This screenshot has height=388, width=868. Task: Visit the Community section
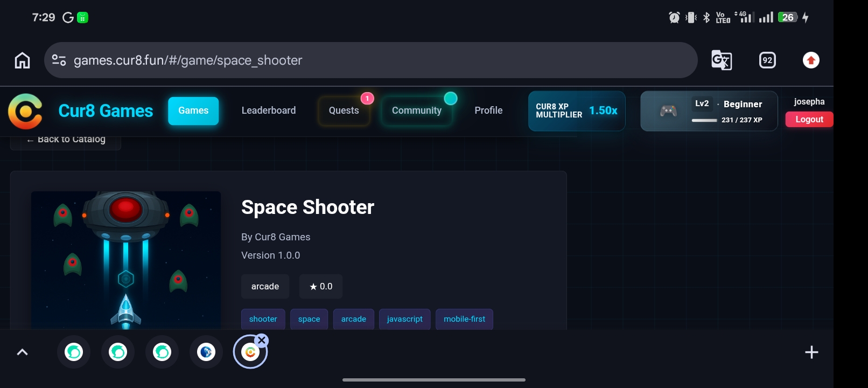point(417,110)
